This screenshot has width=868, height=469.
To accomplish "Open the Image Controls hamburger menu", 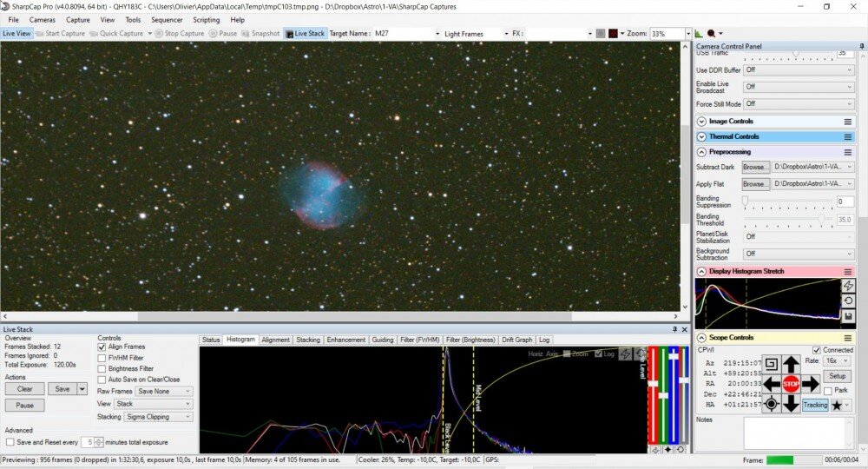I will [847, 122].
